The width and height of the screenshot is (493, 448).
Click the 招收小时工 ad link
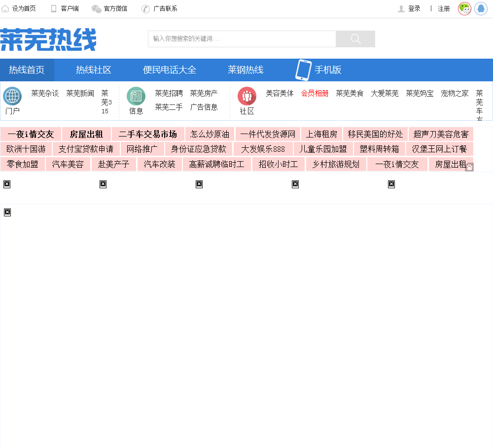pyautogui.click(x=279, y=164)
